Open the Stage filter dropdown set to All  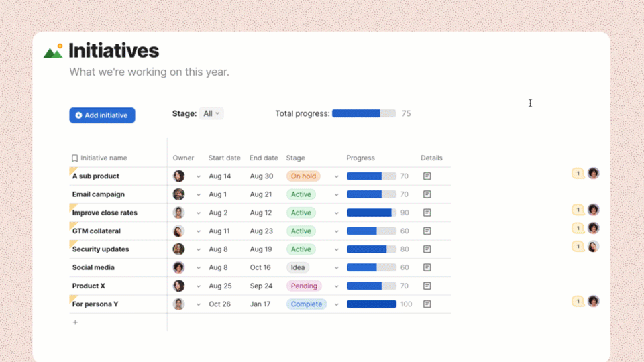tap(212, 114)
